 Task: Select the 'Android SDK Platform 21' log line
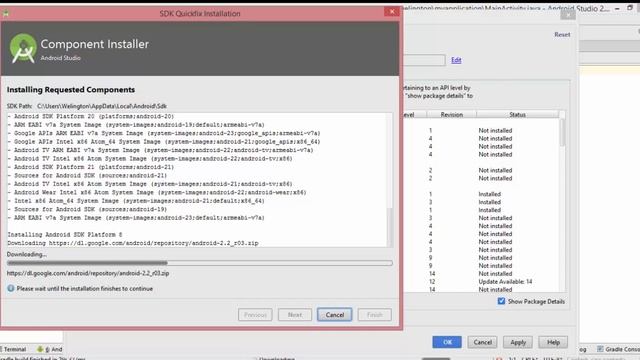point(91,167)
